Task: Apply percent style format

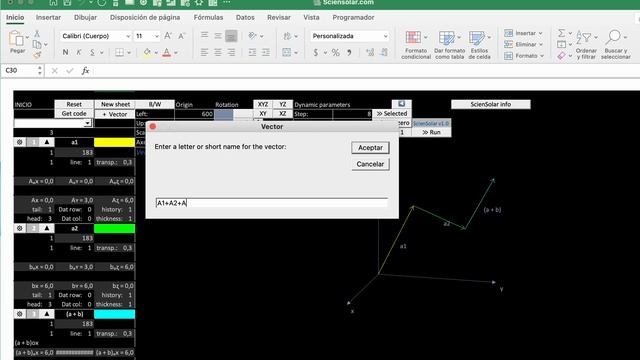Action: [x=336, y=53]
